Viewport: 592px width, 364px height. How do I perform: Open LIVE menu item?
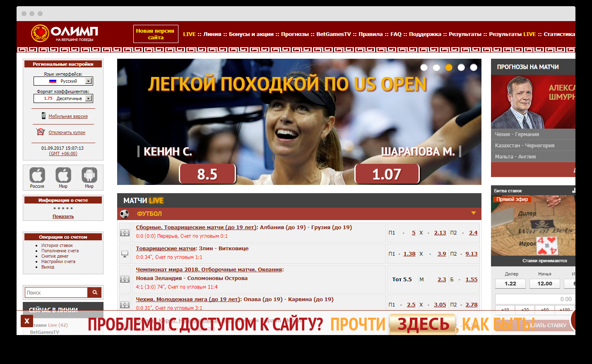click(x=189, y=34)
